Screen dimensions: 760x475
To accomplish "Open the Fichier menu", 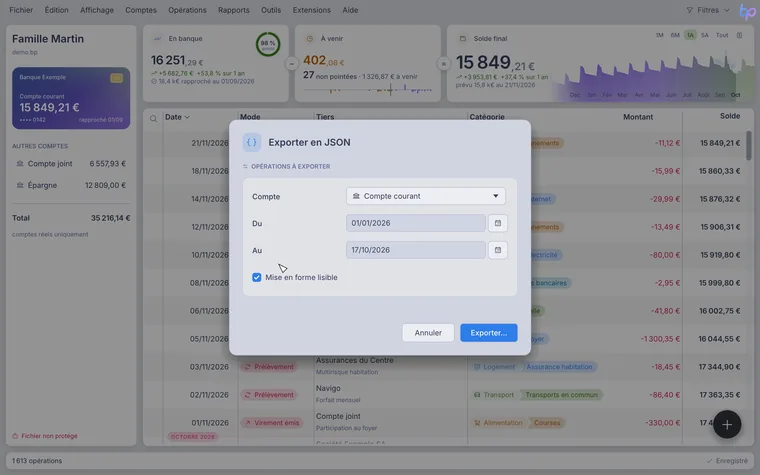I will click(21, 10).
